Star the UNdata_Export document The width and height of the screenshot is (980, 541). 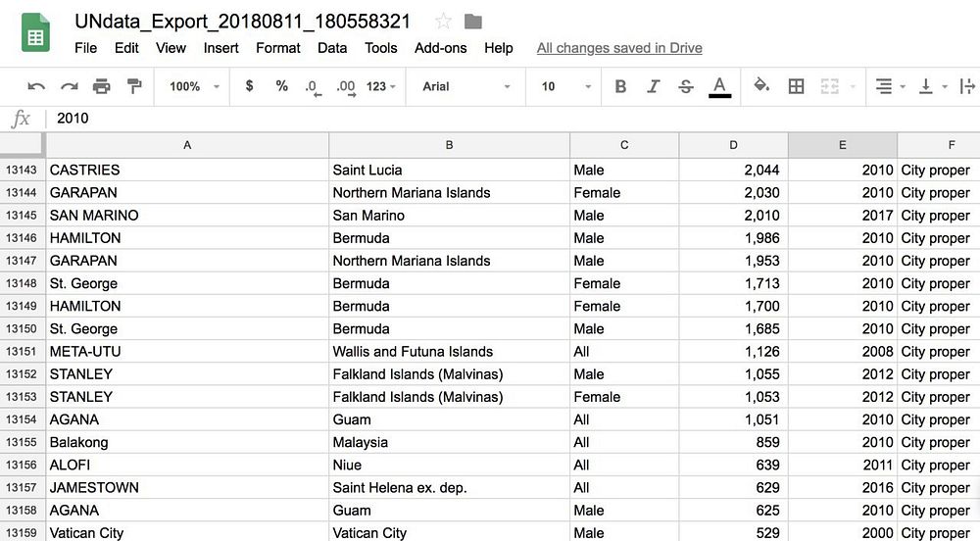point(443,22)
